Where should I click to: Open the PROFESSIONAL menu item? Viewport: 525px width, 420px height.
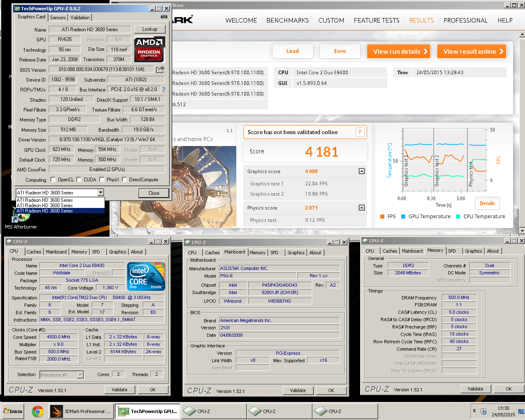(466, 20)
